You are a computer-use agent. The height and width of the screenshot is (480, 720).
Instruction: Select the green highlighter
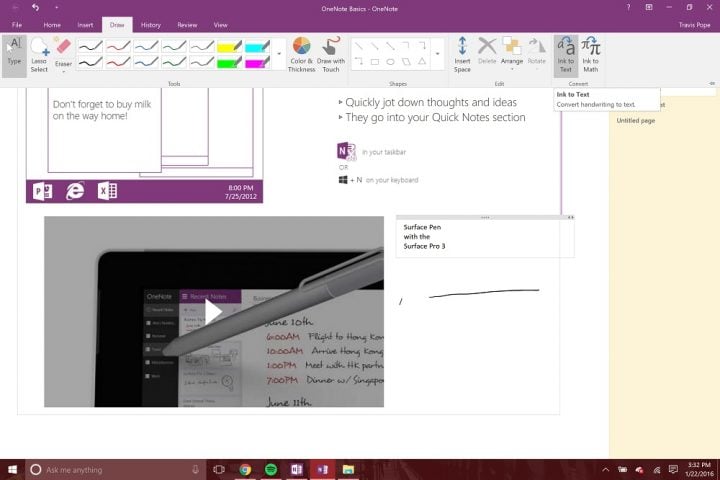point(229,62)
